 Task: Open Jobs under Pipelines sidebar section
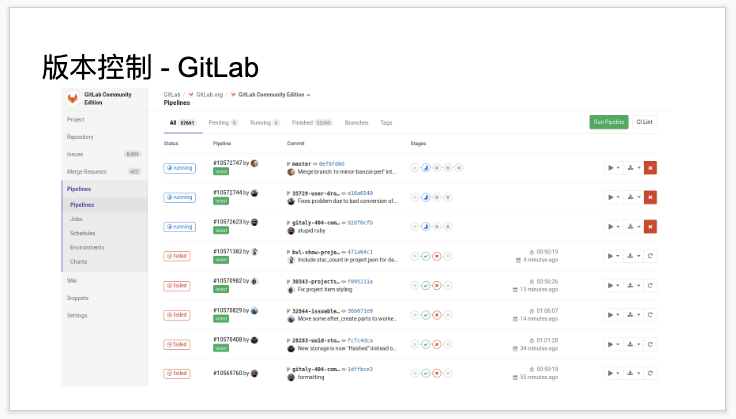point(76,219)
